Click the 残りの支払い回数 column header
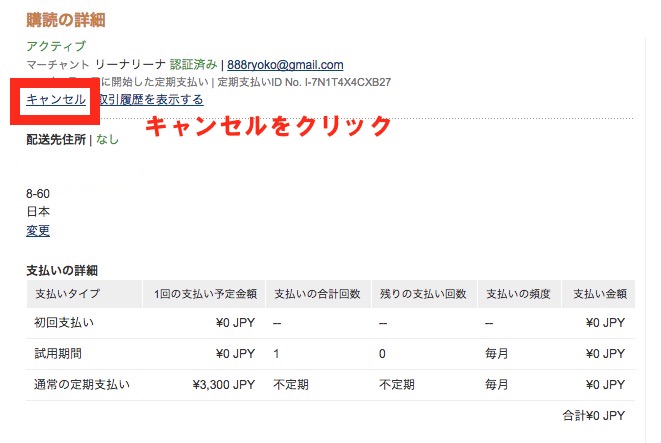The image size is (661, 443). click(423, 294)
